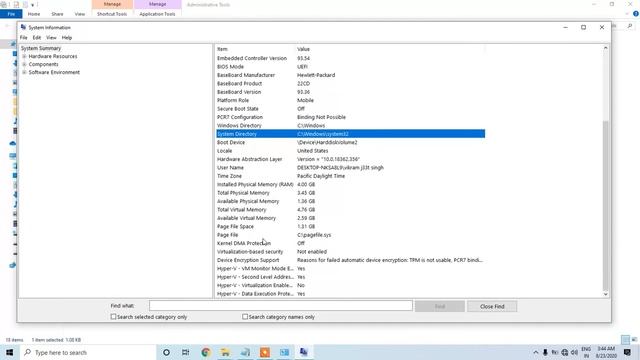Select Hardware Resources tree item

click(x=53, y=56)
